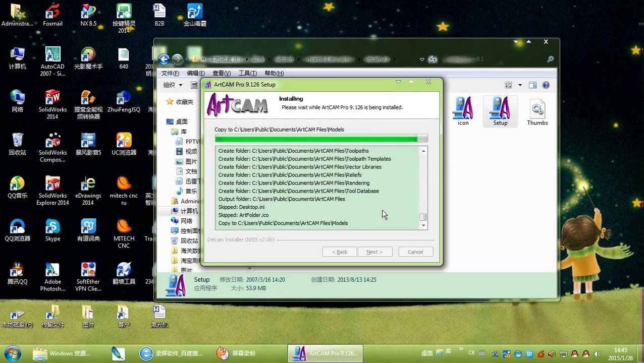Open the 工具(T) menu in Explorer
Screen dimensions: 644x363
pyautogui.click(x=248, y=73)
